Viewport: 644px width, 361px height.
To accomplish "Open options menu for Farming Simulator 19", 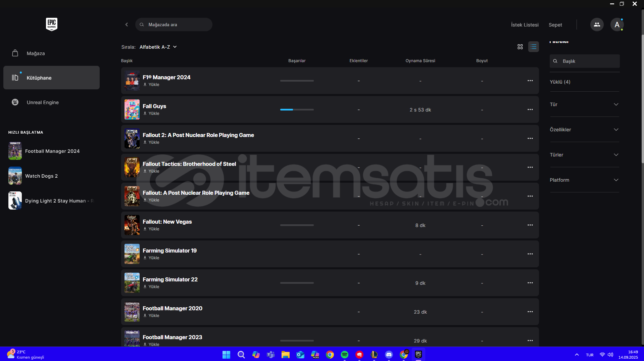I will coord(530,254).
